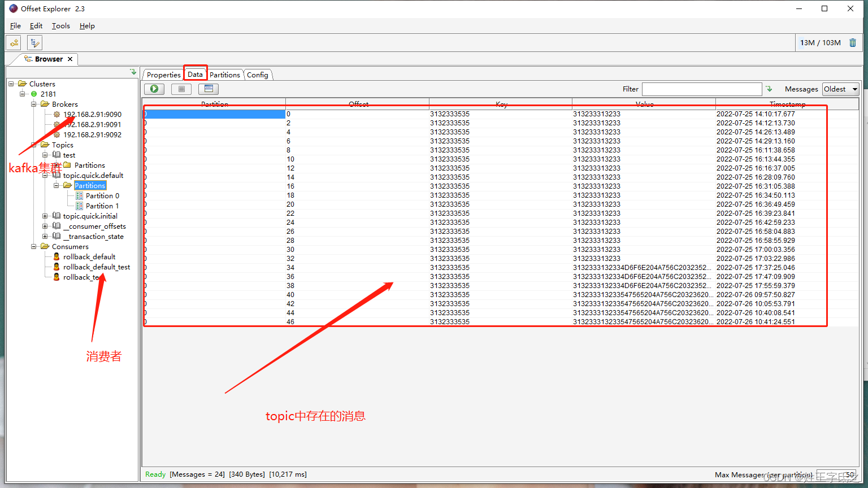Viewport: 868px width, 488px height.
Task: Click the Offset Explorer app icon in title bar
Action: (x=14, y=8)
